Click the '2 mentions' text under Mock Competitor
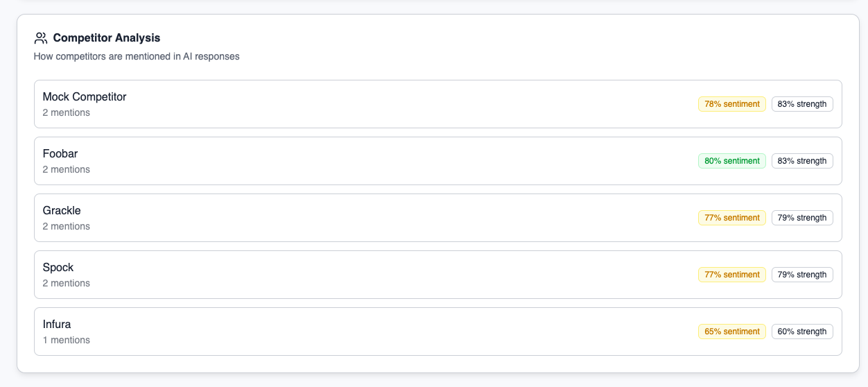This screenshot has width=868, height=387. click(x=67, y=113)
